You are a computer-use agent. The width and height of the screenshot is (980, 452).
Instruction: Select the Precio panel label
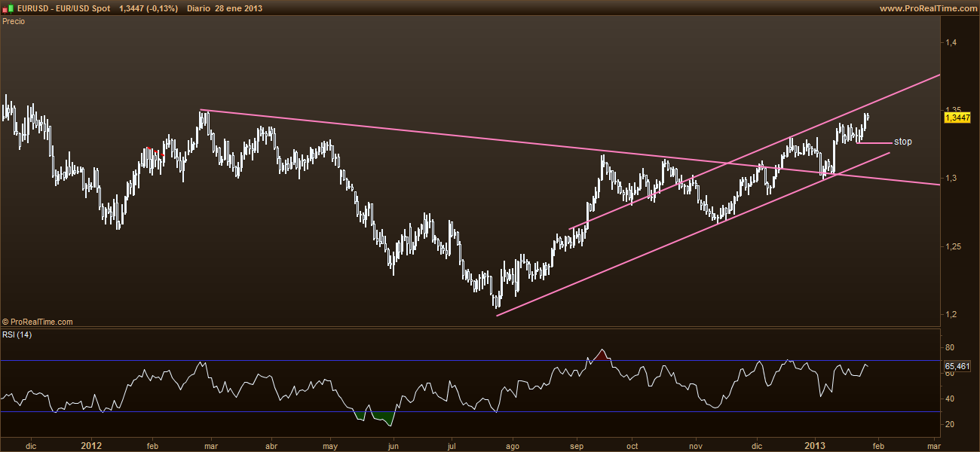[14, 21]
